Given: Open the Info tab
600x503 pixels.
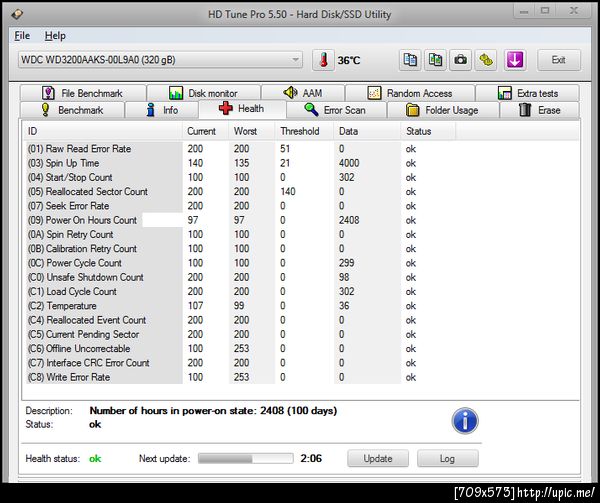Looking at the screenshot, I should (162, 110).
